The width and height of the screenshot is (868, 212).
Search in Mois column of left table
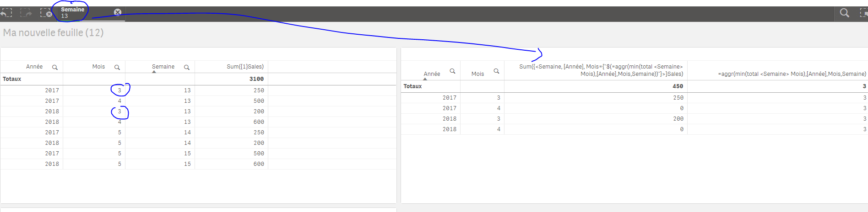pyautogui.click(x=117, y=67)
